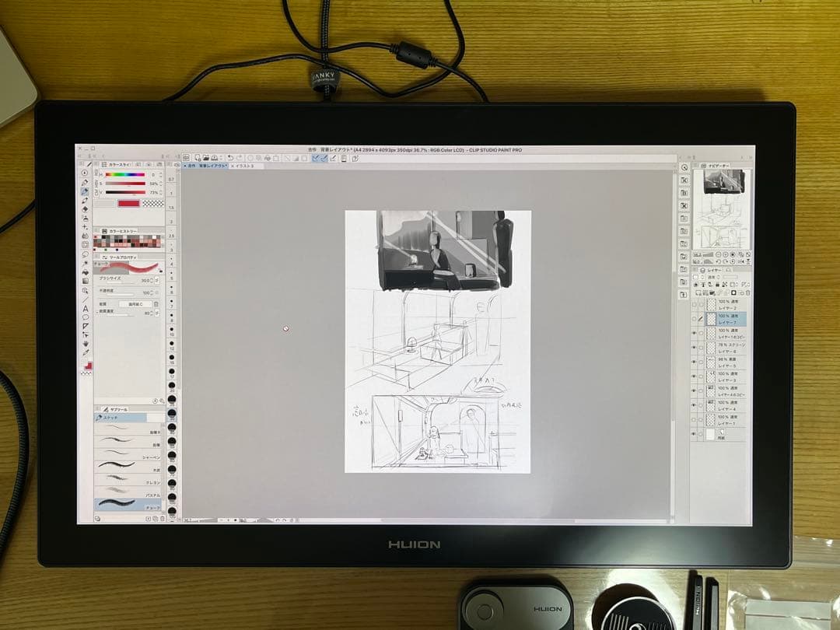Click the Open file folder icon
This screenshot has width=840, height=630.
tap(206, 158)
